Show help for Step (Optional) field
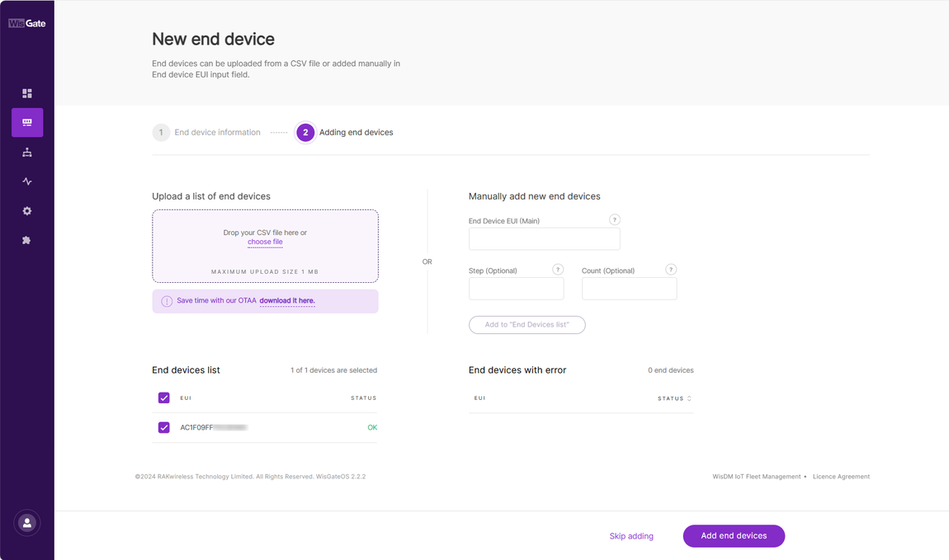 [x=558, y=269]
